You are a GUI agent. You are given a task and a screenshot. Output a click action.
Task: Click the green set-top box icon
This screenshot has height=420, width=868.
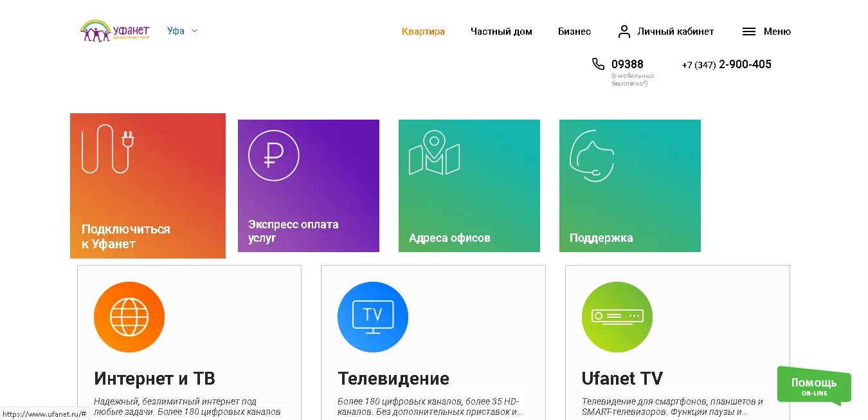617,317
